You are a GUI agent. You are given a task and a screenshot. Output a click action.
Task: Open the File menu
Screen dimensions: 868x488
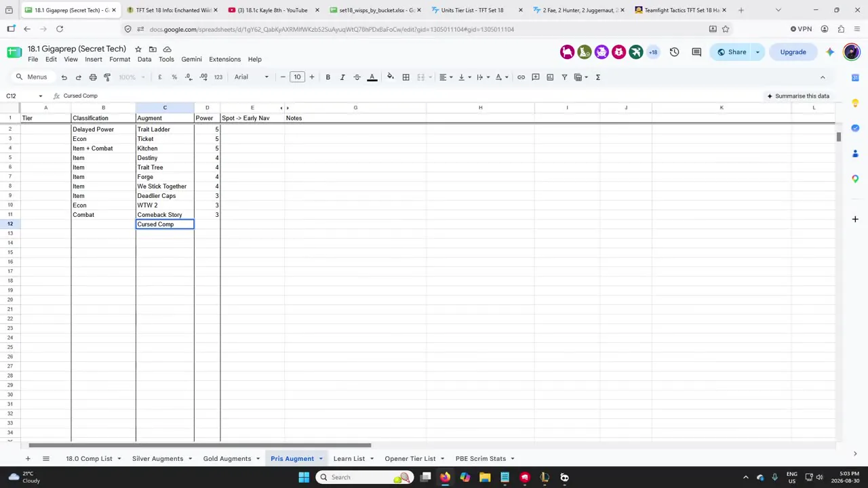tap(33, 60)
